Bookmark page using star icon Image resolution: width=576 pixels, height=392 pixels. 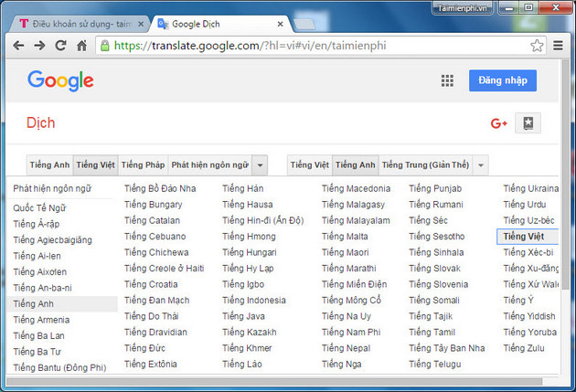click(x=537, y=45)
